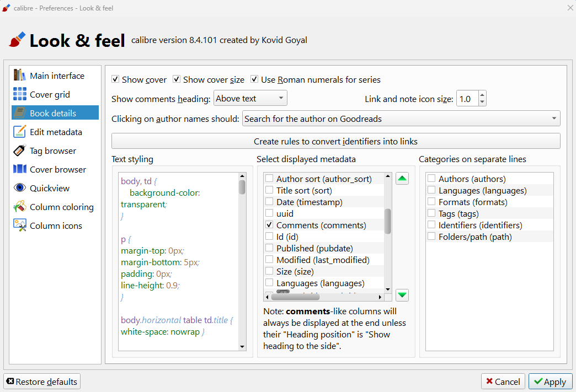Click the Text styling vertical scrollbar
This screenshot has width=576, height=392.
click(242, 259)
